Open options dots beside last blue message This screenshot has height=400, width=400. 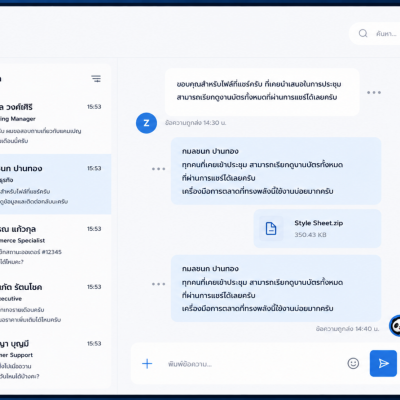[158, 284]
